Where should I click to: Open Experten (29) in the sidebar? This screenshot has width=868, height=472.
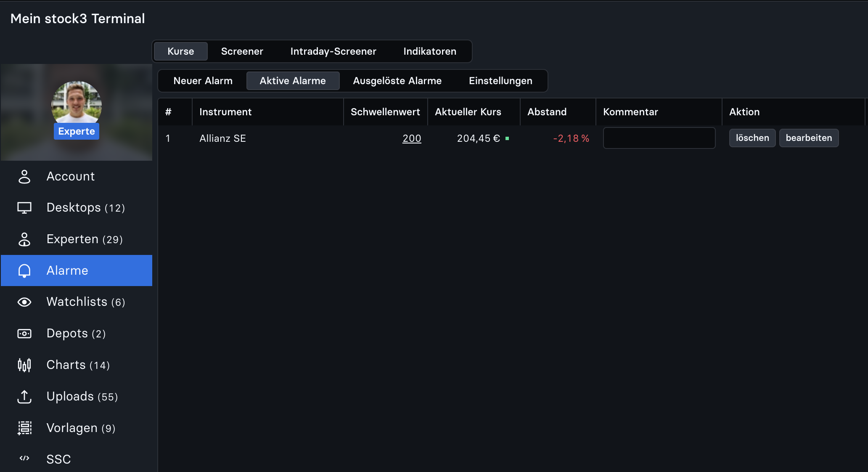(x=77, y=239)
